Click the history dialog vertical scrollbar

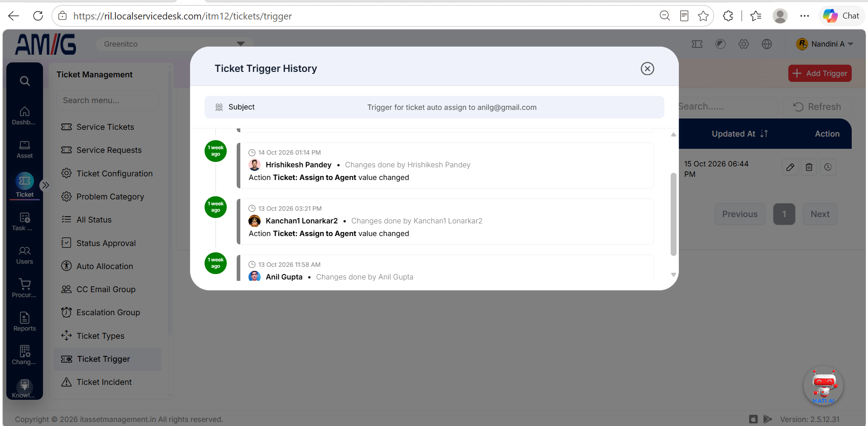pos(673,214)
